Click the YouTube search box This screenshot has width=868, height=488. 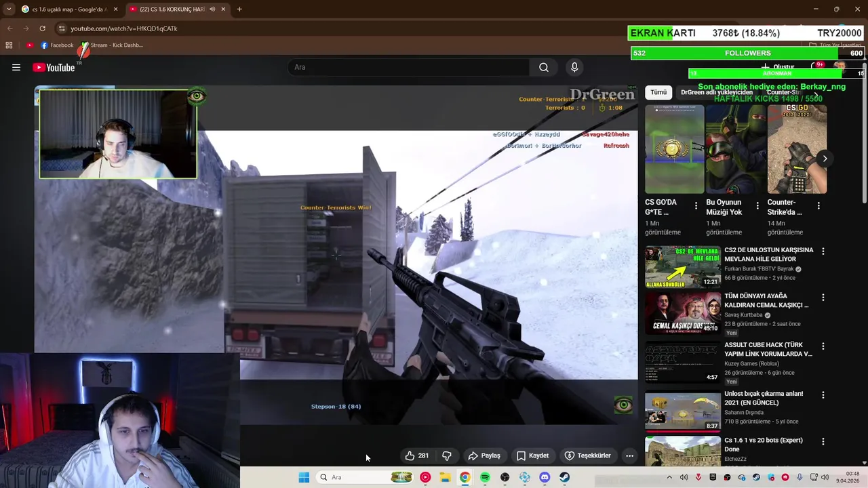(409, 67)
